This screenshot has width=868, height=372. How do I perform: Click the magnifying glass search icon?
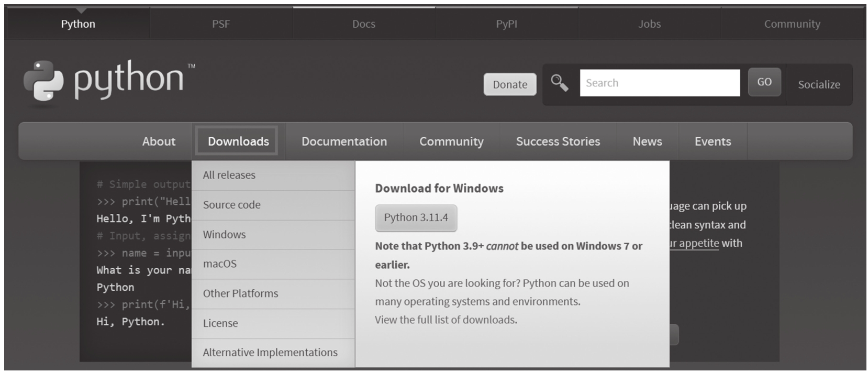(559, 83)
